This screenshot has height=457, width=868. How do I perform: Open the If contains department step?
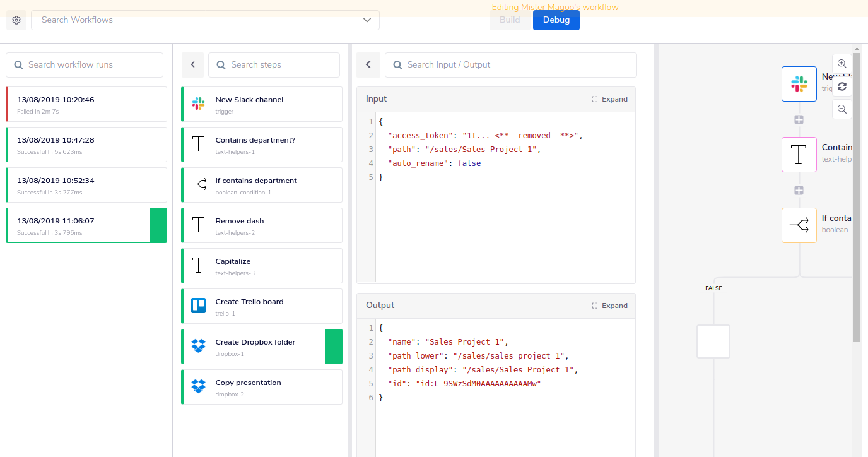pyautogui.click(x=262, y=185)
